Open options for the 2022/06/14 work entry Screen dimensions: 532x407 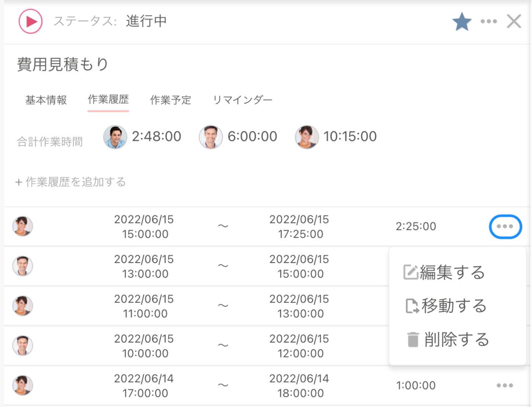[506, 385]
